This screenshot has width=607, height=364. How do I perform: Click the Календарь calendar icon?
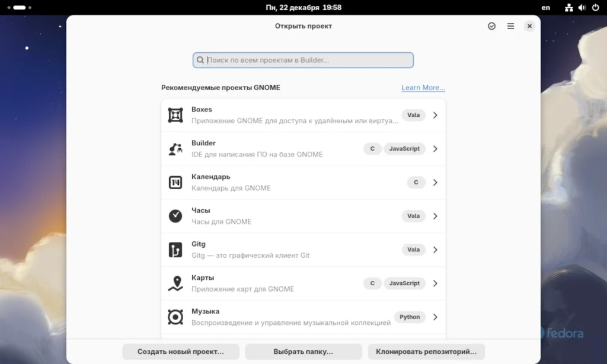pos(175,183)
